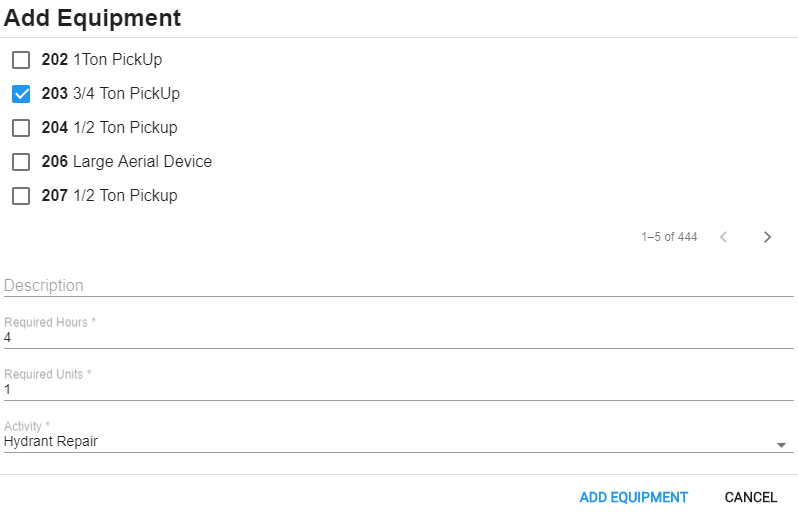Open the Activity dropdown arrow
798x519 pixels.
tap(781, 445)
